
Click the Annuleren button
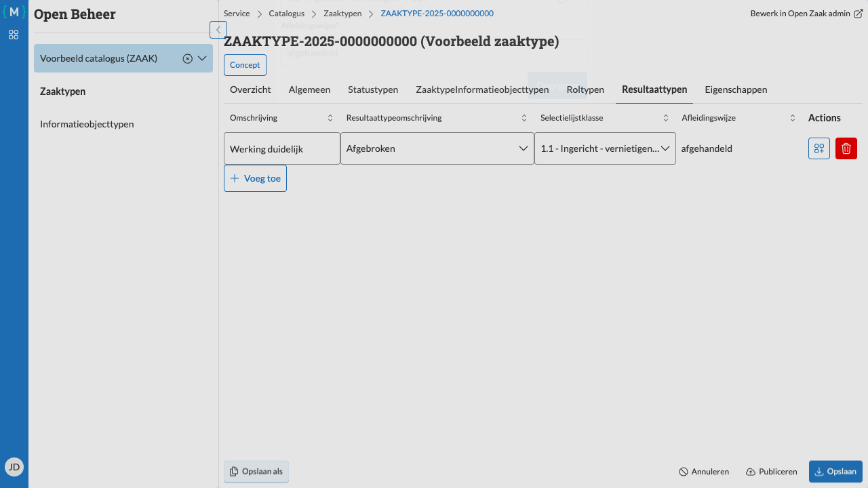pyautogui.click(x=704, y=472)
